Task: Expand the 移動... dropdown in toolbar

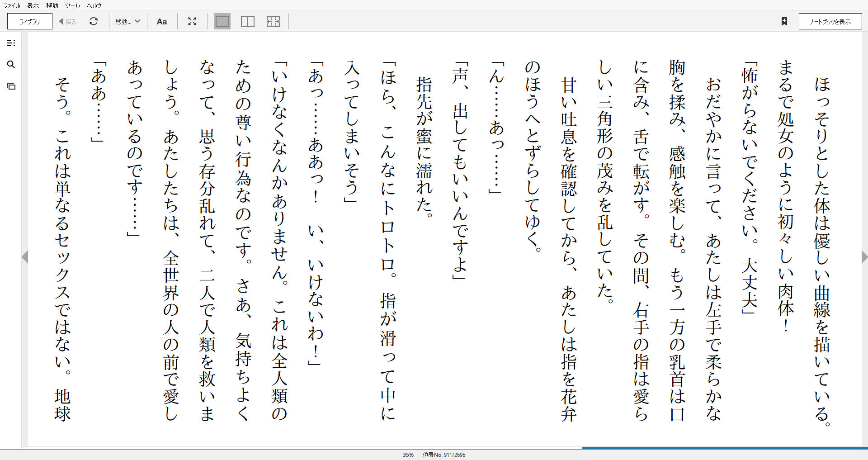Action: coord(127,21)
